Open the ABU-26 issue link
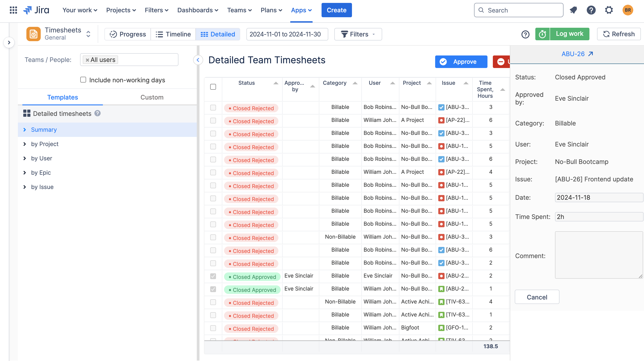 [577, 54]
